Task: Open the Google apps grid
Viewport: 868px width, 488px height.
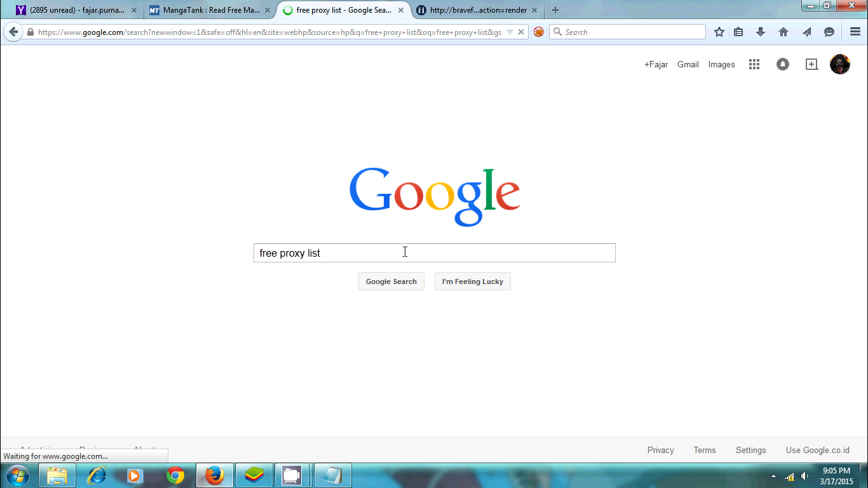Action: (x=754, y=64)
